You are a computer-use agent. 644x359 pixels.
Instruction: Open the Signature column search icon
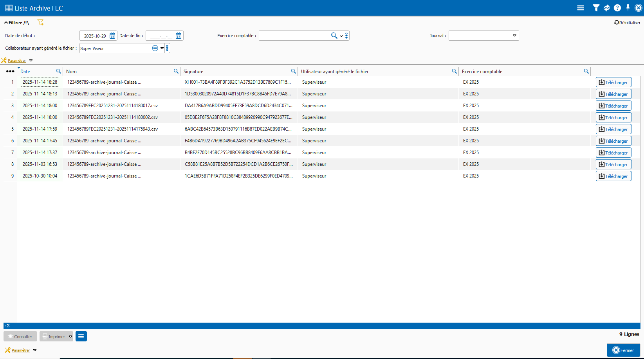pos(293,71)
